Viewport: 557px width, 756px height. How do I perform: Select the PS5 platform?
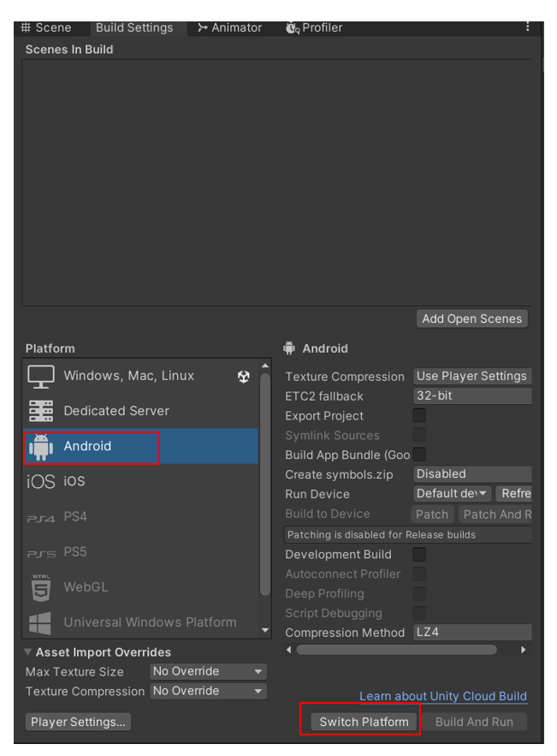point(140,551)
